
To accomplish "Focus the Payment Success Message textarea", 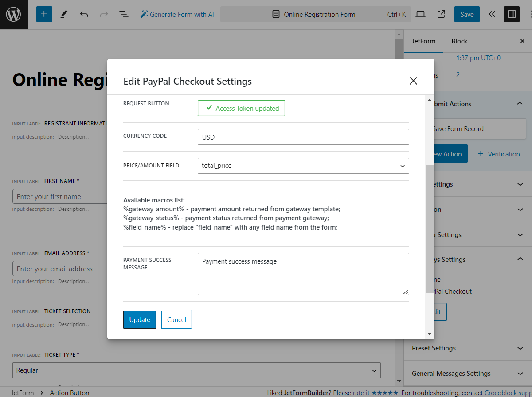I will (303, 274).
